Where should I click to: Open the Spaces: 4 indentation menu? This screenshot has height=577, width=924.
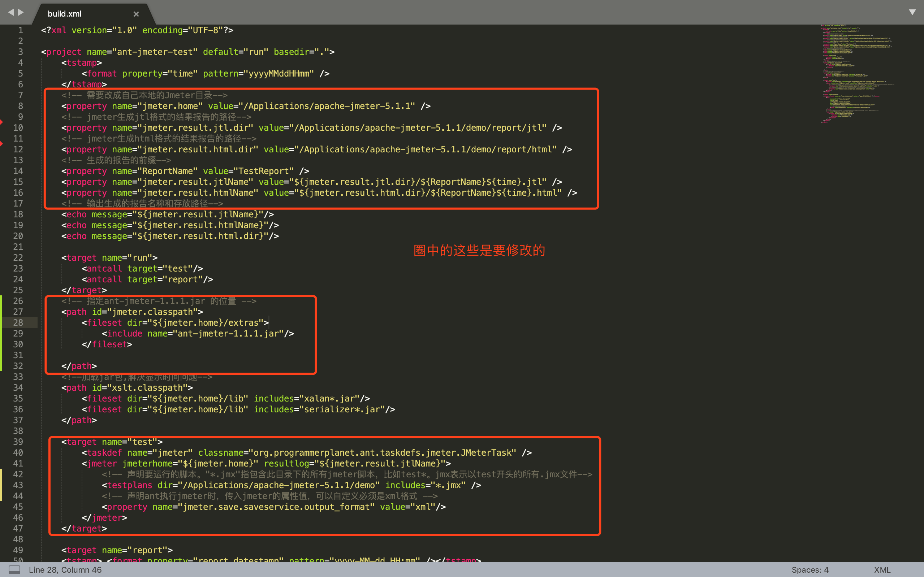pyautogui.click(x=810, y=570)
